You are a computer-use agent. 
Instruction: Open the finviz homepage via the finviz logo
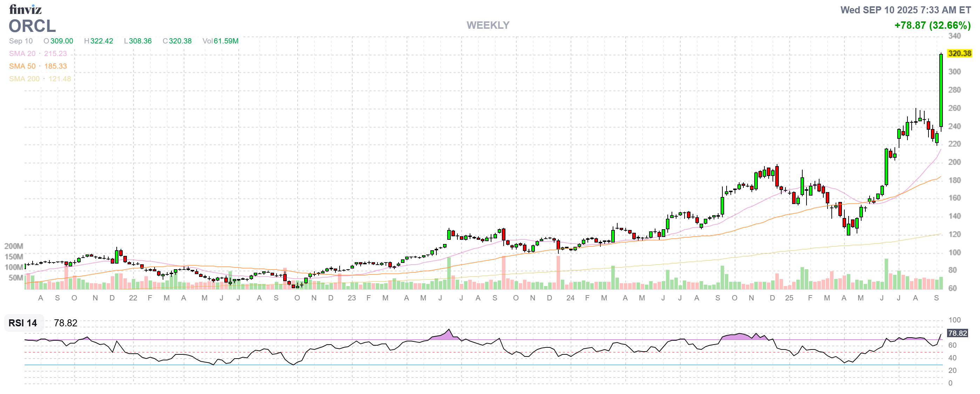[26, 9]
